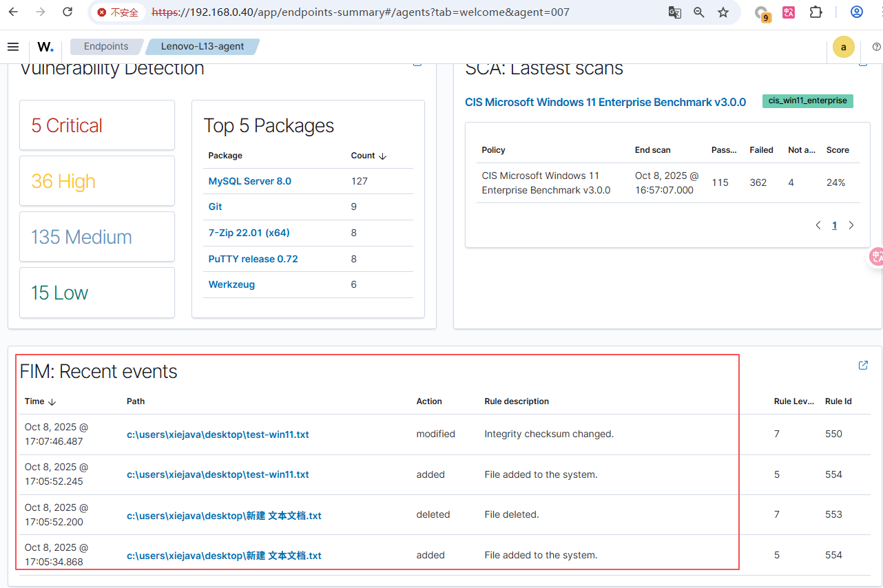Open the help icon in header

click(x=876, y=47)
